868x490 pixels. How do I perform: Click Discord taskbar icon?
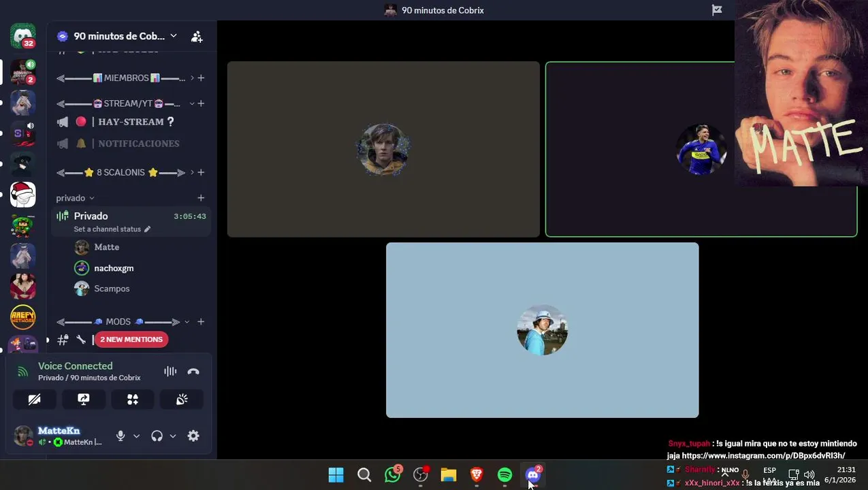pyautogui.click(x=533, y=475)
